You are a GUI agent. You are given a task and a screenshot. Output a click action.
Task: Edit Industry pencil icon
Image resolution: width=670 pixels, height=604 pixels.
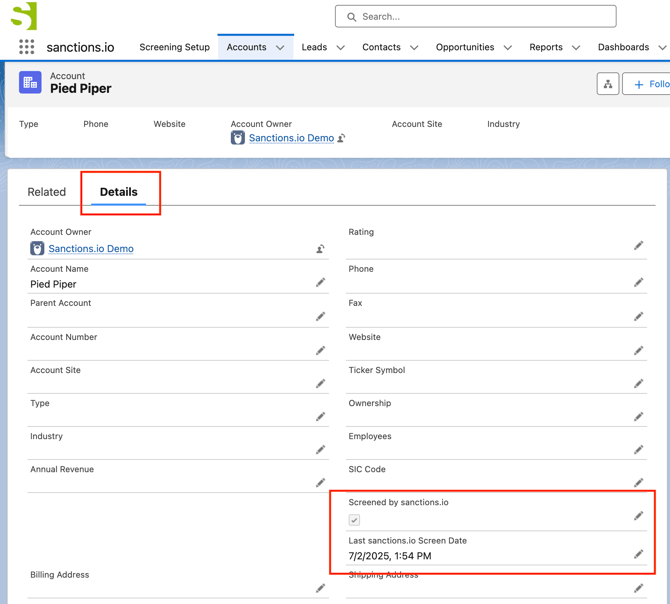[x=320, y=449]
